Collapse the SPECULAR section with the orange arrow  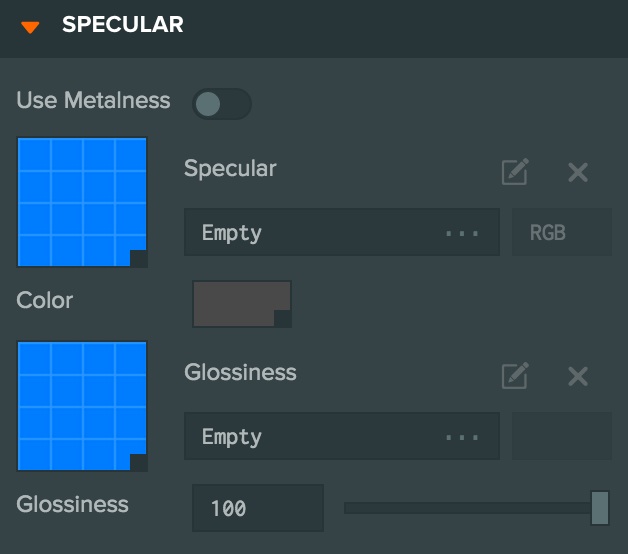pyautogui.click(x=30, y=27)
